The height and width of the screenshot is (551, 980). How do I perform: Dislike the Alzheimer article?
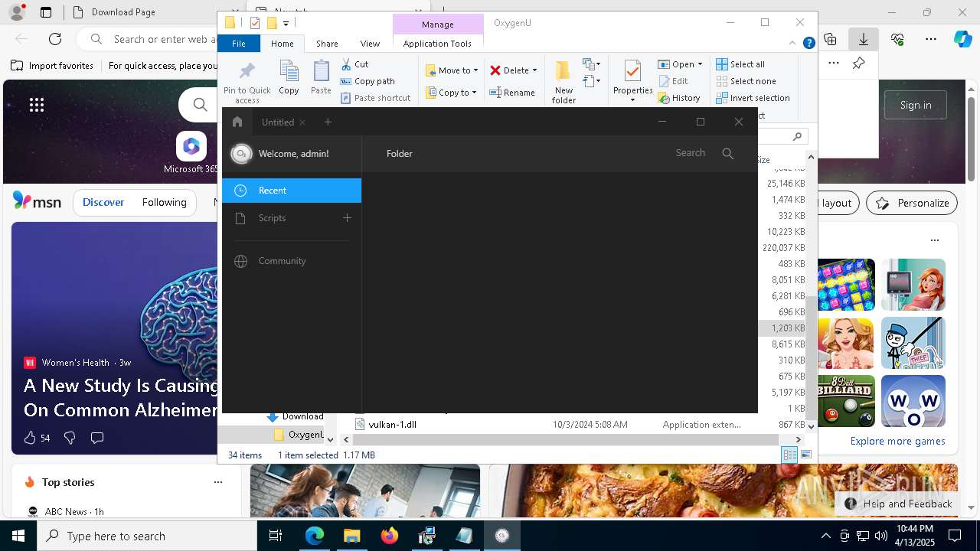(70, 438)
